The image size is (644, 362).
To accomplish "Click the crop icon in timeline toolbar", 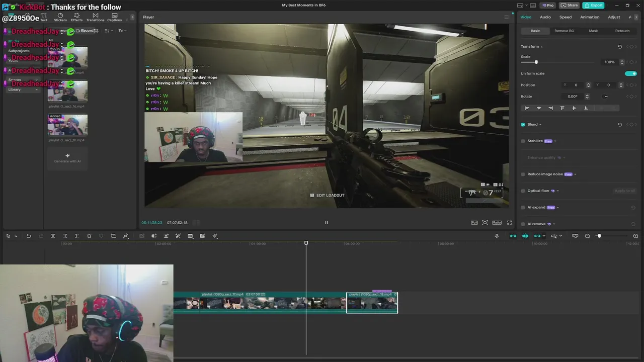I will (113, 236).
